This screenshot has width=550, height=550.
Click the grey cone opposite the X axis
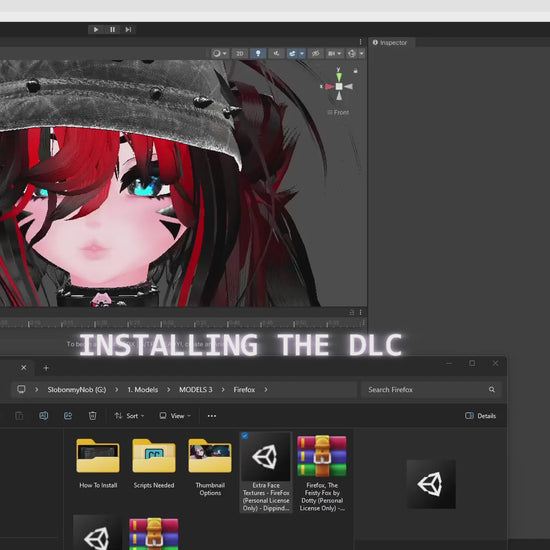pyautogui.click(x=348, y=86)
